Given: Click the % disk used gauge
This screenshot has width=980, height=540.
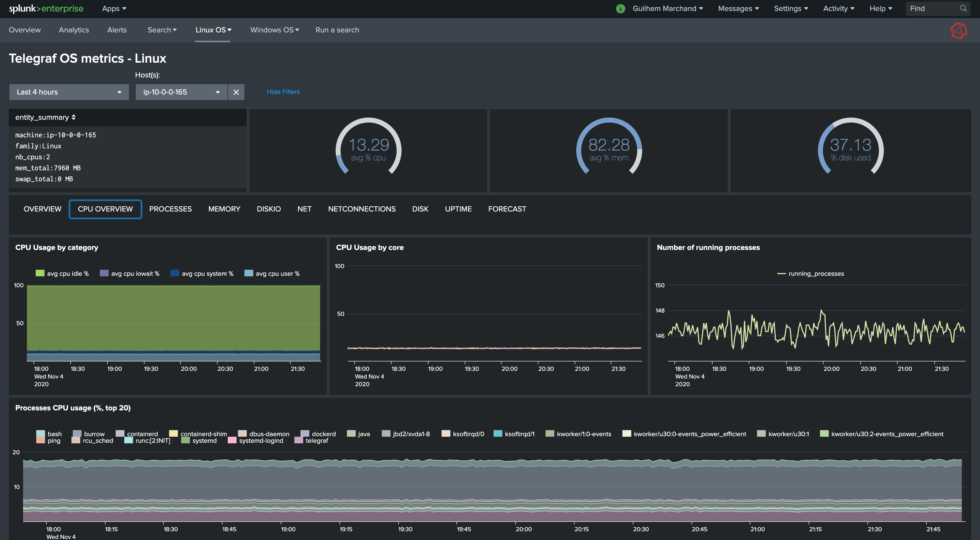Looking at the screenshot, I should point(850,148).
